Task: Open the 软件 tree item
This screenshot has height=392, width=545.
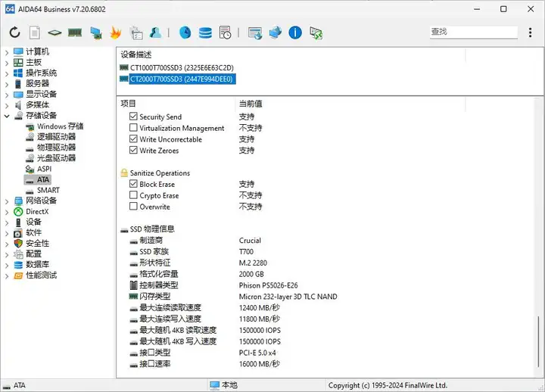Action: [33, 232]
